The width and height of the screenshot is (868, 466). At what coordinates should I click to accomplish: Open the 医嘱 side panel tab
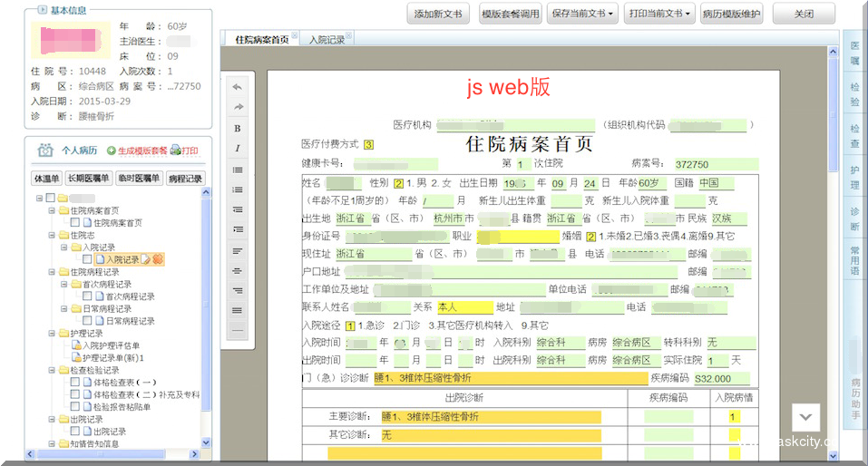click(854, 53)
